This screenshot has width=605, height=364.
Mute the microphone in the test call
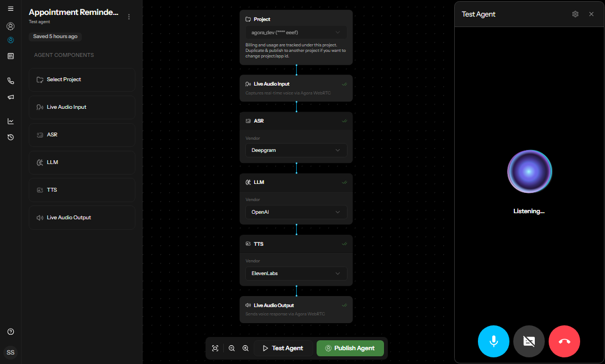tap(493, 341)
